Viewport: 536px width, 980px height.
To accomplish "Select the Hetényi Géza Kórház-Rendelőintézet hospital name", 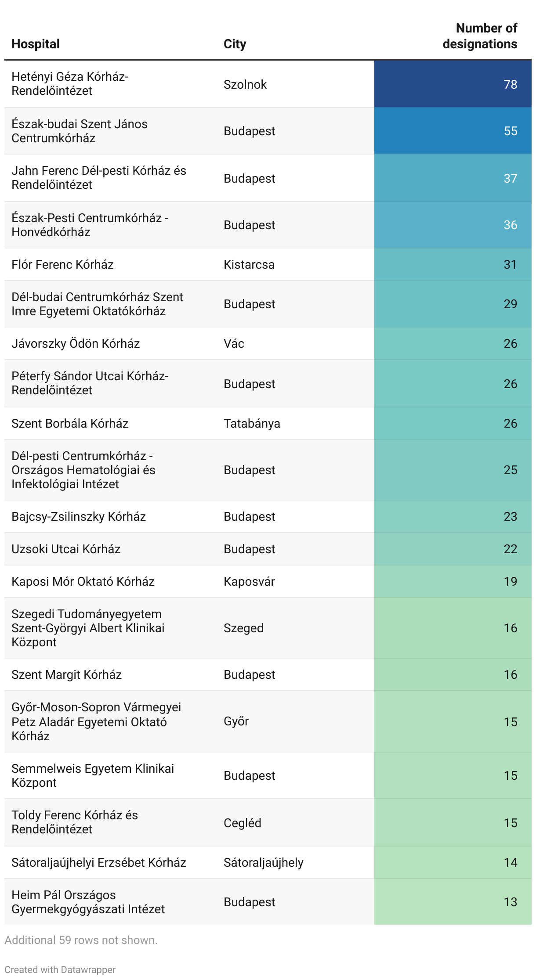I will [70, 83].
